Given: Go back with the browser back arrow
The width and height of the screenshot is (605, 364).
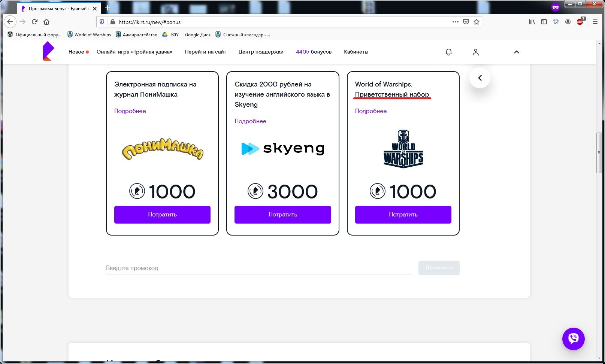Looking at the screenshot, I should pos(10,22).
